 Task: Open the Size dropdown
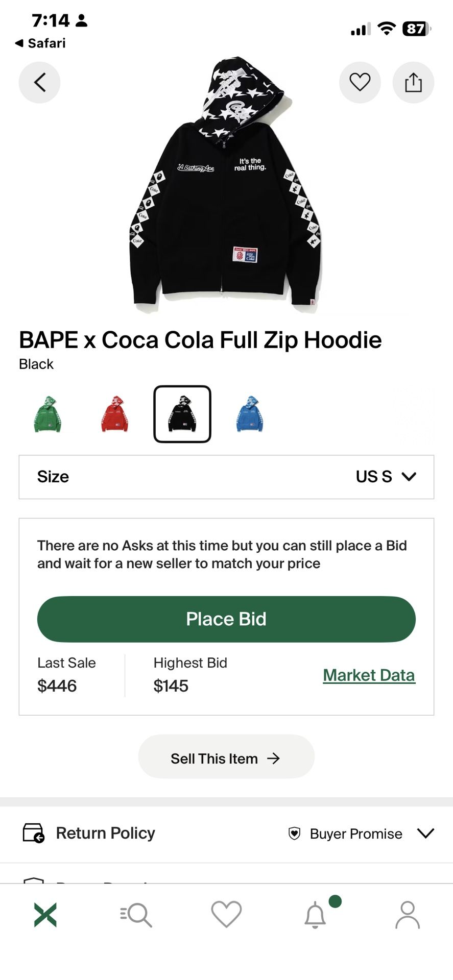point(226,477)
